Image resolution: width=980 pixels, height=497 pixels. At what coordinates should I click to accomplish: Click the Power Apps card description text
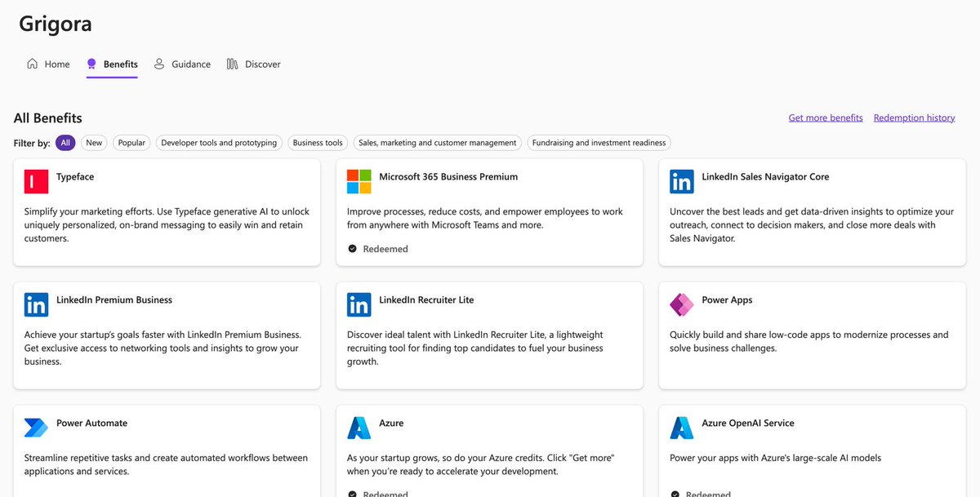[x=809, y=341]
